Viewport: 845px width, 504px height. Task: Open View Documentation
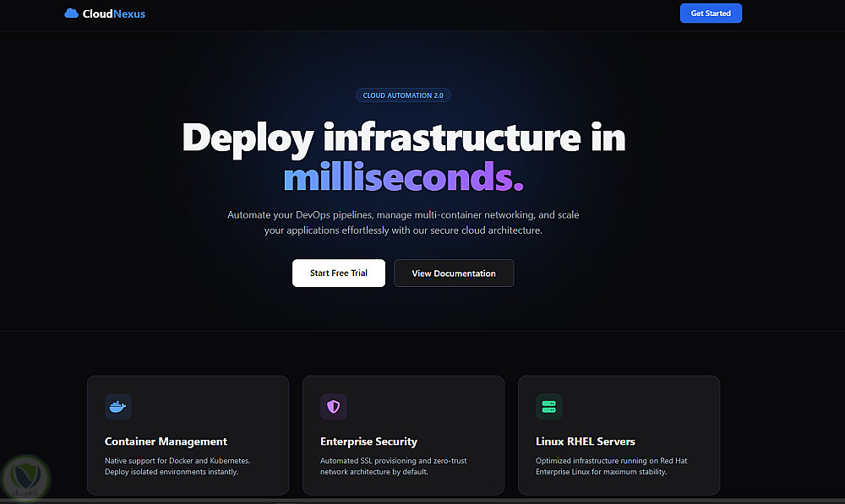[454, 273]
